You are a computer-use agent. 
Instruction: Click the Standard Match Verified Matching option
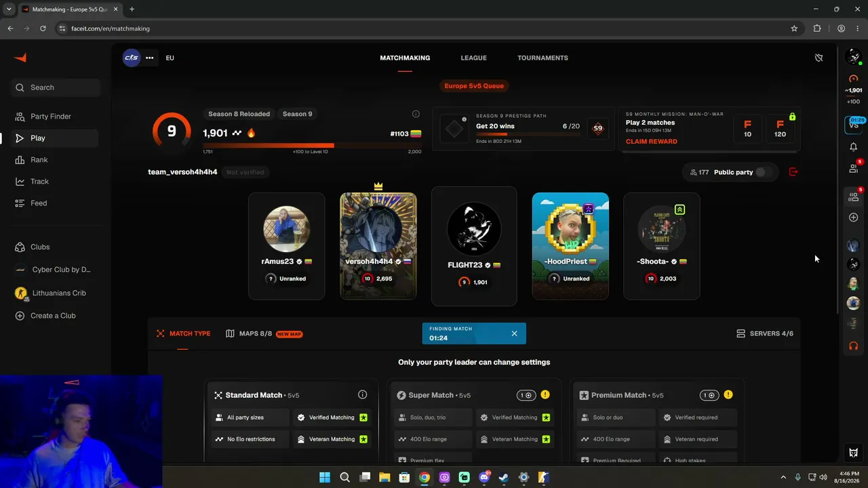[332, 418]
